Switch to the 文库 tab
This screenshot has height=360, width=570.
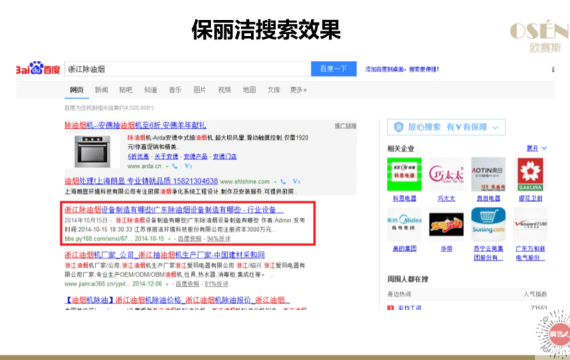tap(274, 90)
